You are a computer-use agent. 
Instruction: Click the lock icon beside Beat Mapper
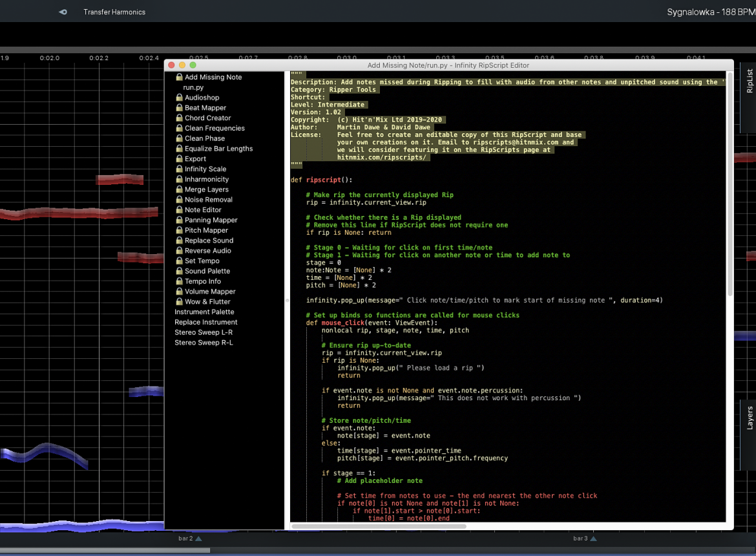179,107
